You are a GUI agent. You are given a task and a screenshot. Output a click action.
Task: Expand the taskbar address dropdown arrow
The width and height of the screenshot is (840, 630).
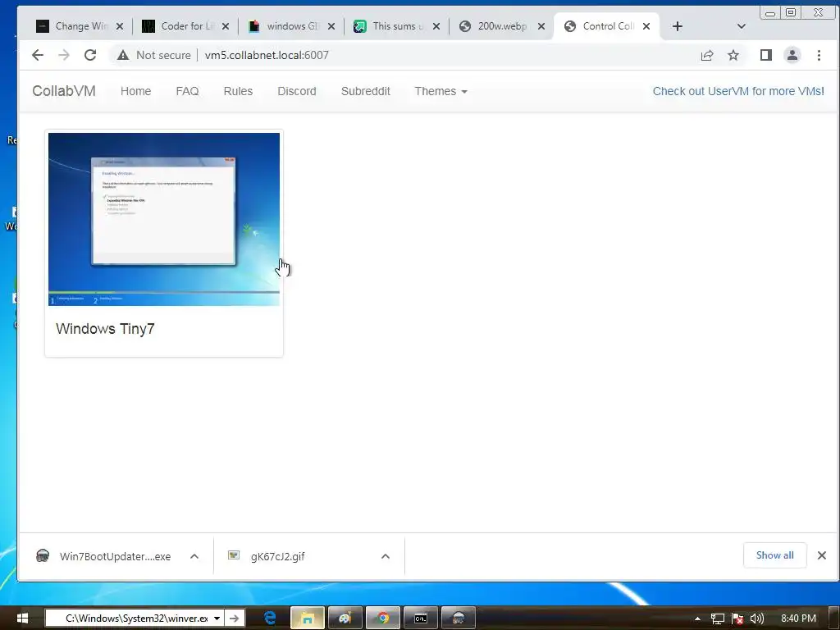[x=217, y=619]
